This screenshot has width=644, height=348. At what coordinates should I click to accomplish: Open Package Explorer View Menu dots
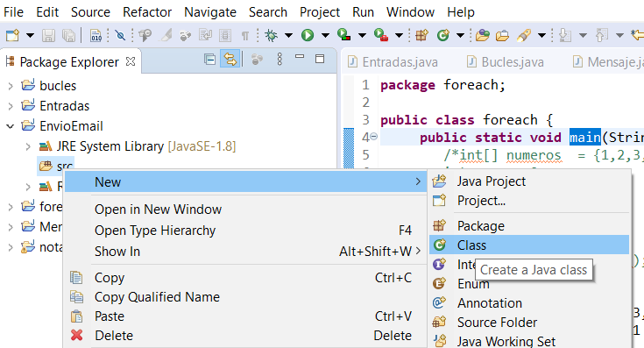(280, 60)
